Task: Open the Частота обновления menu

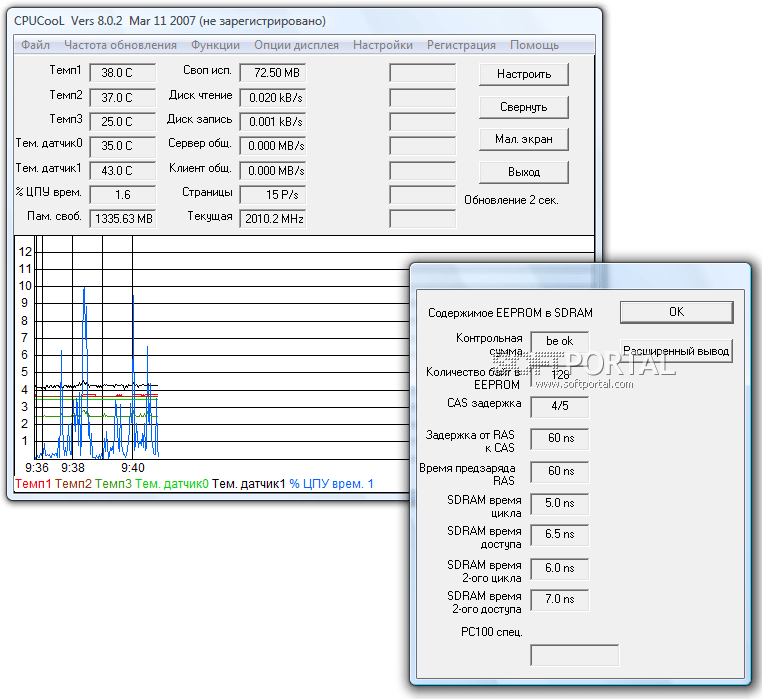Action: click(120, 45)
